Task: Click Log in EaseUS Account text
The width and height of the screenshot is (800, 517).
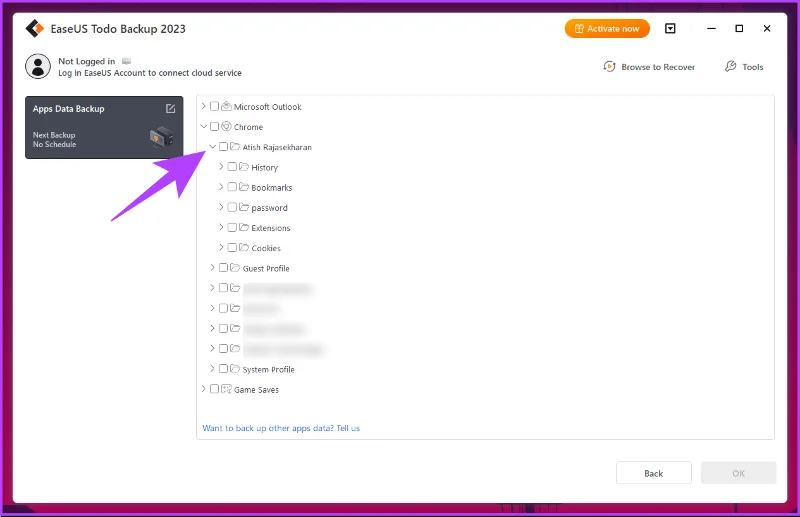Action: click(x=150, y=73)
